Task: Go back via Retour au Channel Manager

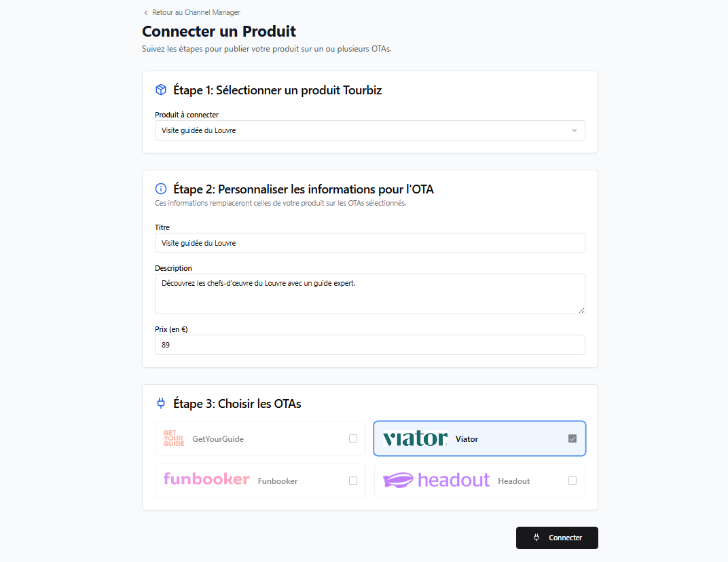Action: click(196, 12)
